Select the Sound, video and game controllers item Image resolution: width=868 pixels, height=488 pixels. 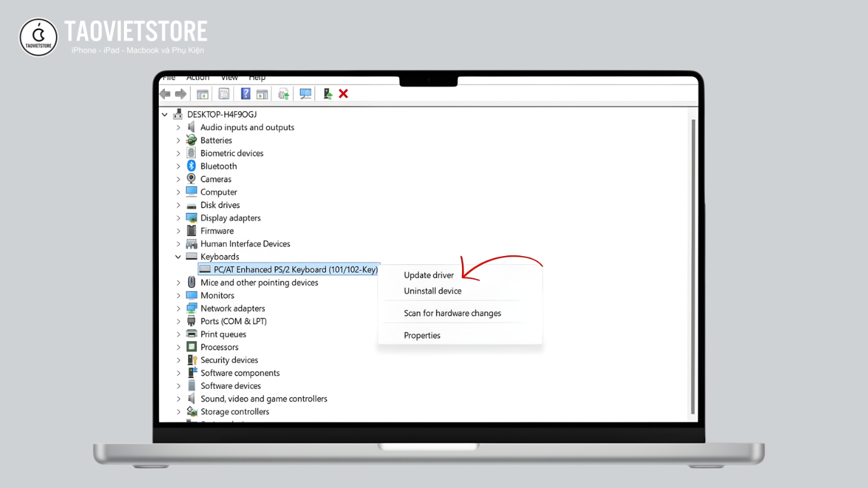point(264,399)
